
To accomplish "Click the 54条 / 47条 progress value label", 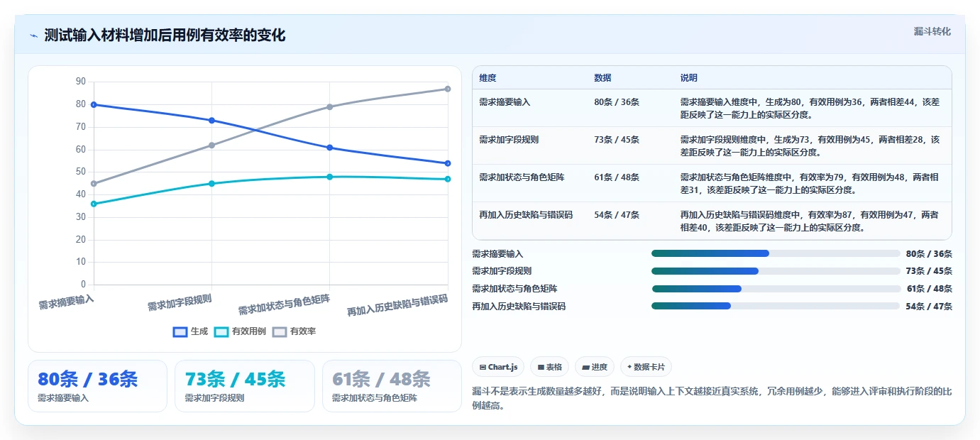I will [929, 307].
